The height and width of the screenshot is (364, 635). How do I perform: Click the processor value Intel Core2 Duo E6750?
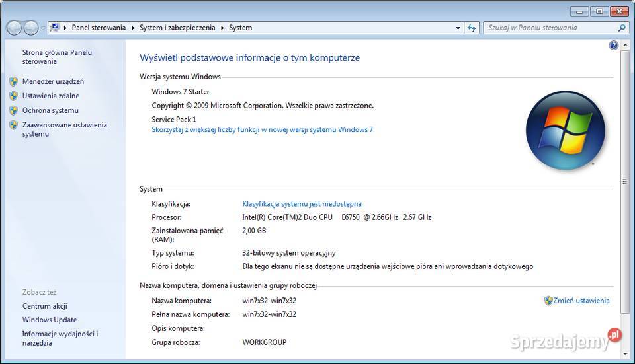[337, 217]
